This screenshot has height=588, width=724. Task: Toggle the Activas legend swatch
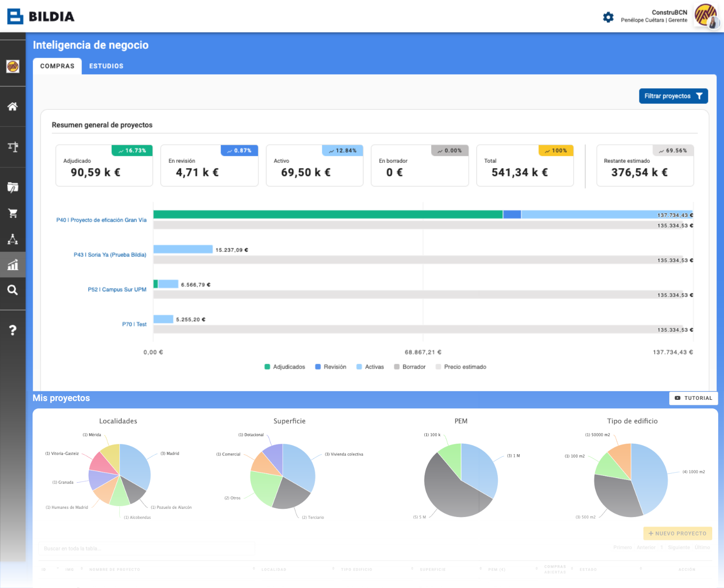click(359, 367)
